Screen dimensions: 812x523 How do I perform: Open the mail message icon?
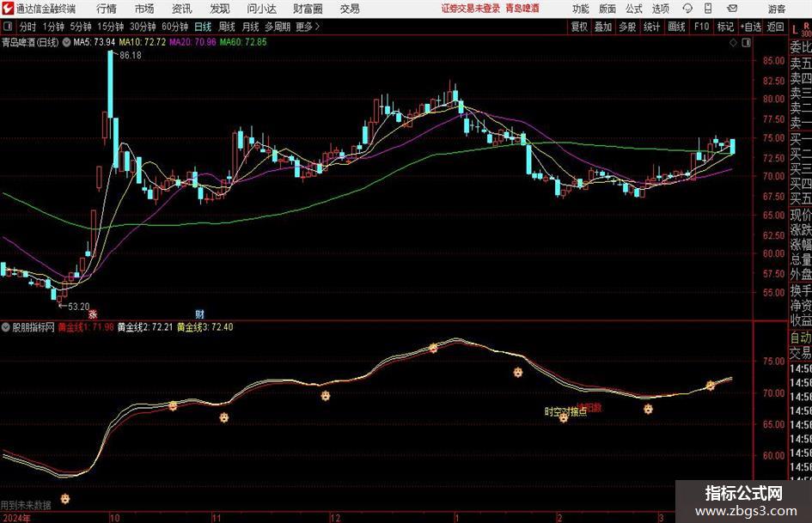[732, 9]
